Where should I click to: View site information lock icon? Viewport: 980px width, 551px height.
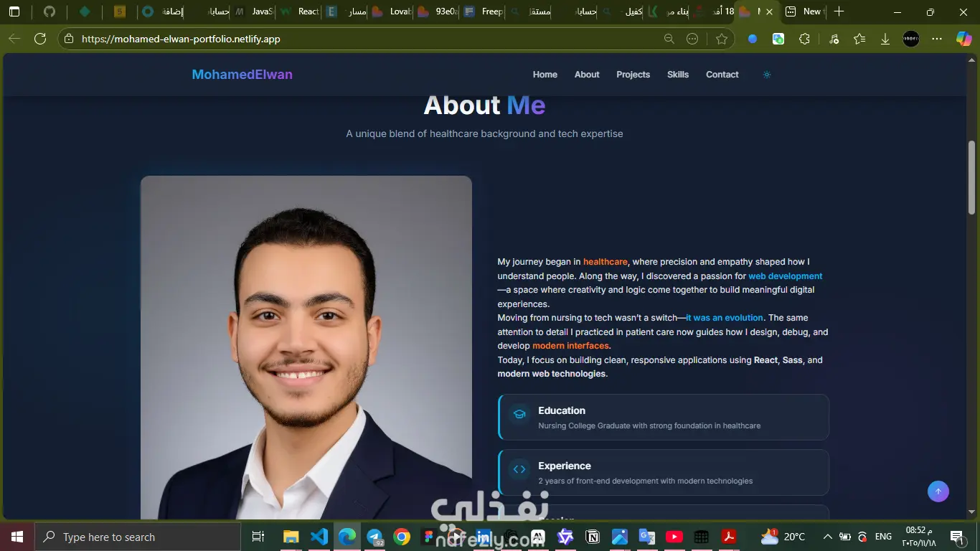69,39
